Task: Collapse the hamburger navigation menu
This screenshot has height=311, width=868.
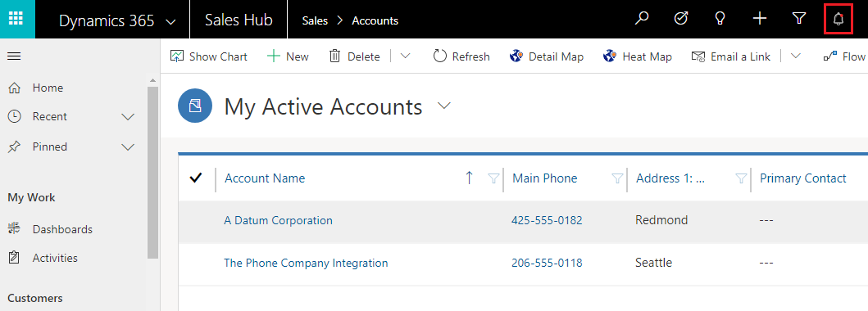Action: pyautogui.click(x=14, y=56)
